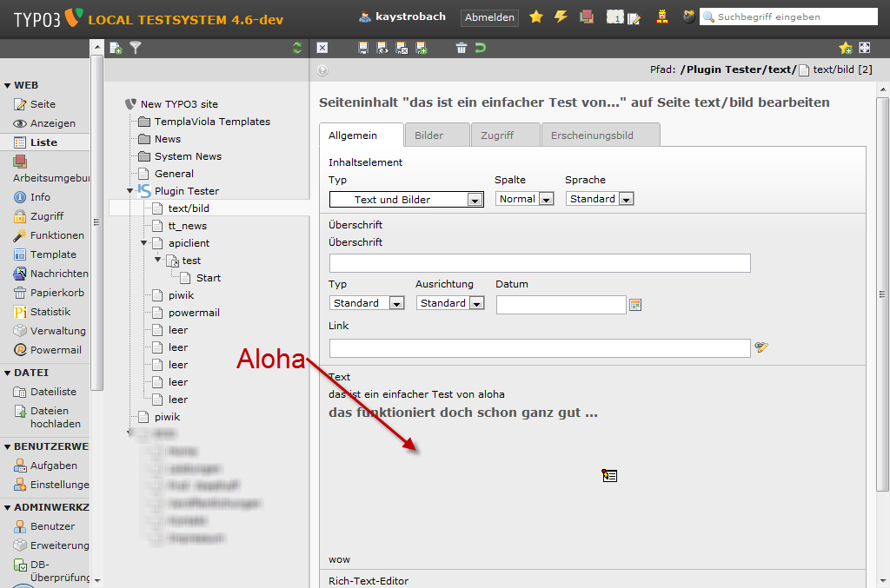Screen dimensions: 890x588
Task: Click the clear cache lightning icon
Action: (561, 17)
